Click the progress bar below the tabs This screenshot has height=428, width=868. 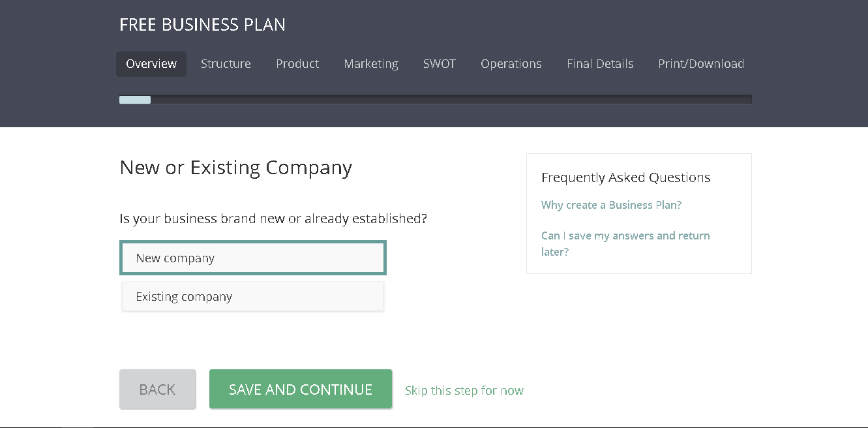435,99
